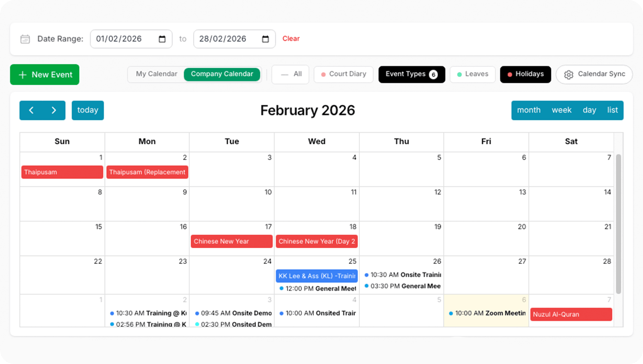Switch to the My Calendar tab

[x=156, y=74]
